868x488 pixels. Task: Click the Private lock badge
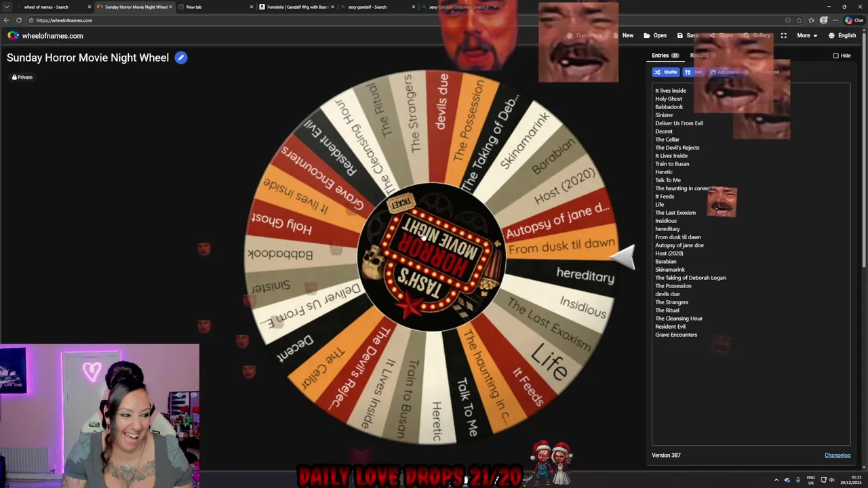(x=22, y=77)
